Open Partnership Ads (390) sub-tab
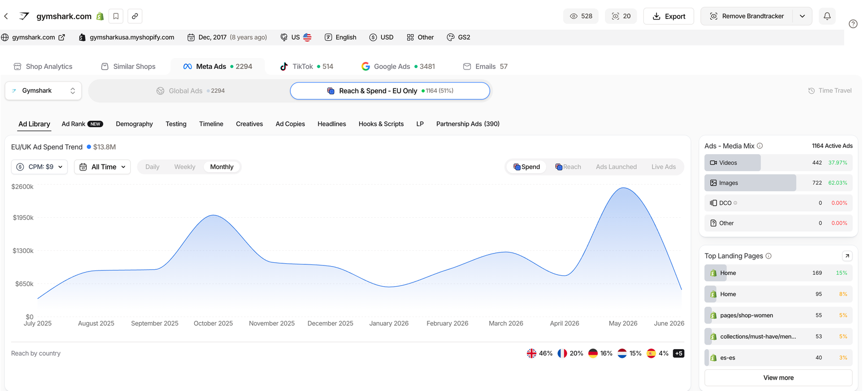The height and width of the screenshot is (391, 868). [x=468, y=124]
